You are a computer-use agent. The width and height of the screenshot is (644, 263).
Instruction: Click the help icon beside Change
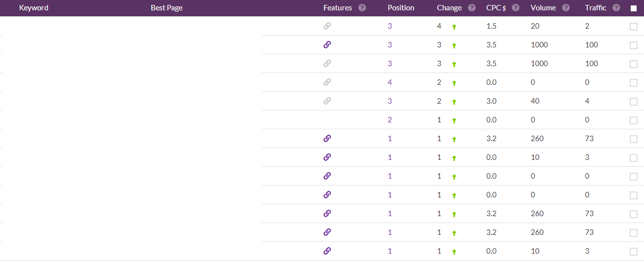click(472, 8)
